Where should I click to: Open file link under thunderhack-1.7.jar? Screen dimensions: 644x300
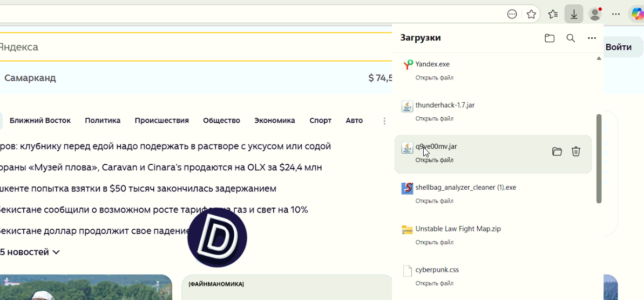pos(434,119)
